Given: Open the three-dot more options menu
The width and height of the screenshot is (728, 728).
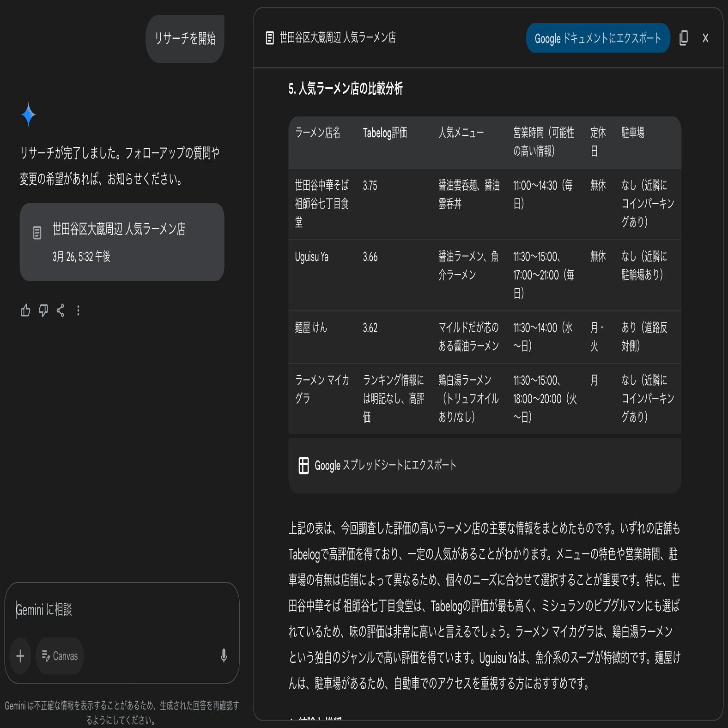Looking at the screenshot, I should 78,310.
